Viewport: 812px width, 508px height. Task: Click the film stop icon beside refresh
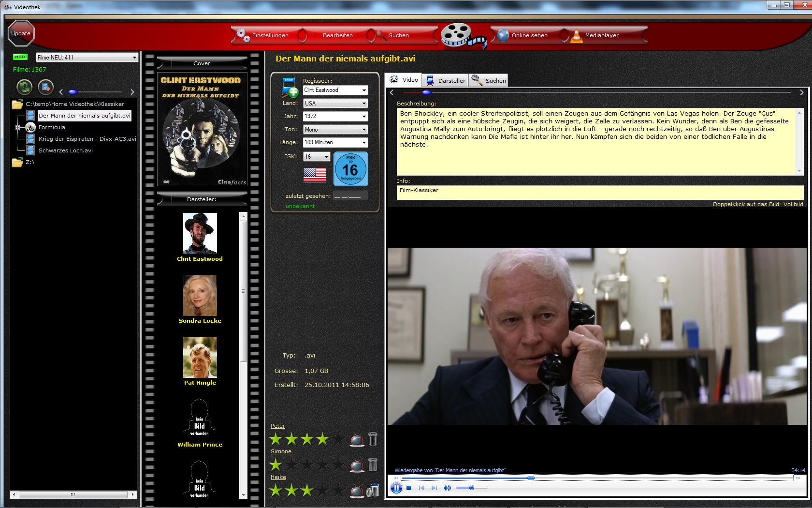(x=45, y=87)
